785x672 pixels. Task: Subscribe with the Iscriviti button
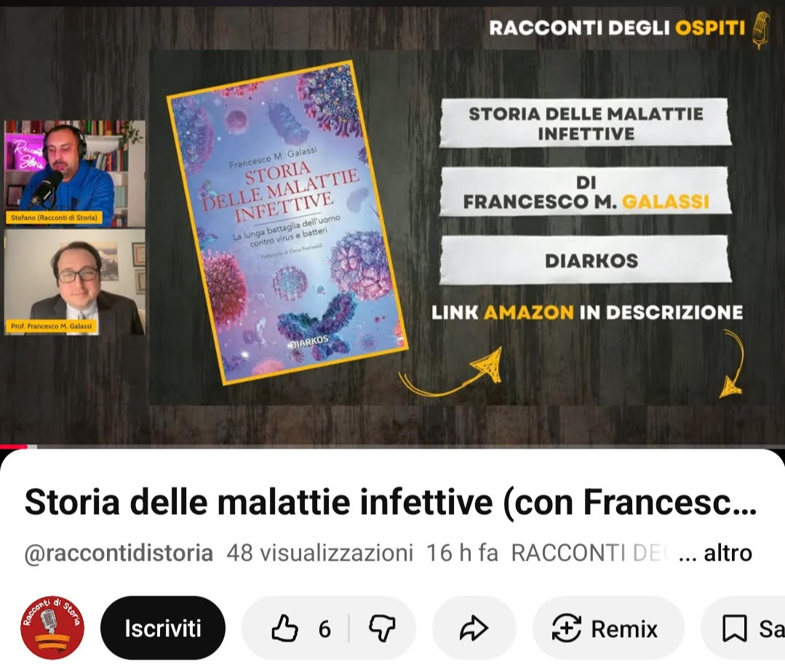163,628
